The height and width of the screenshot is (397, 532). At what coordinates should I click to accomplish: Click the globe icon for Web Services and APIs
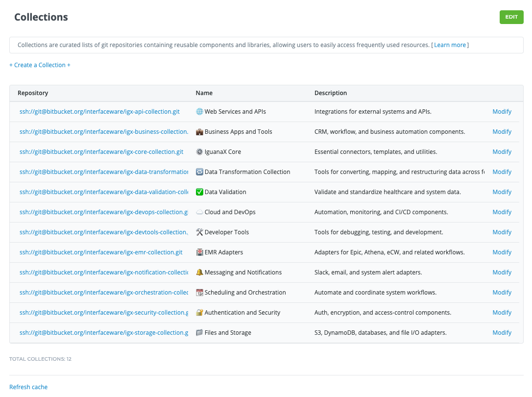click(199, 112)
